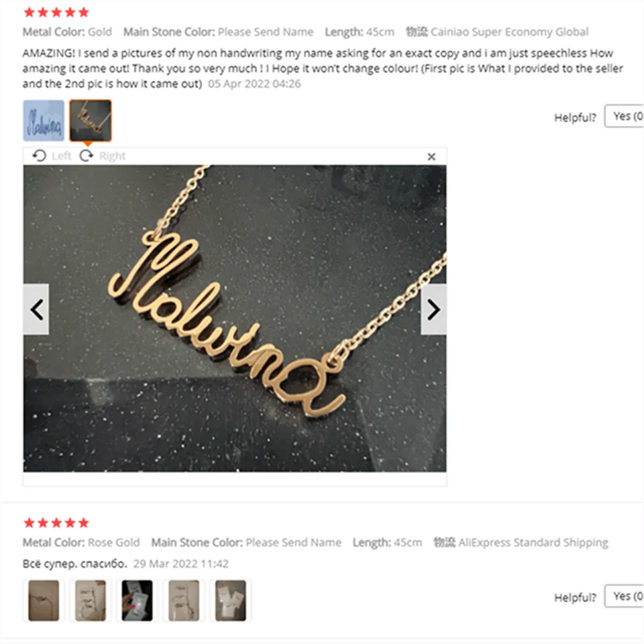Viewport: 644px width, 644px height.
Task: Rotate the review photo left
Action: 40,156
